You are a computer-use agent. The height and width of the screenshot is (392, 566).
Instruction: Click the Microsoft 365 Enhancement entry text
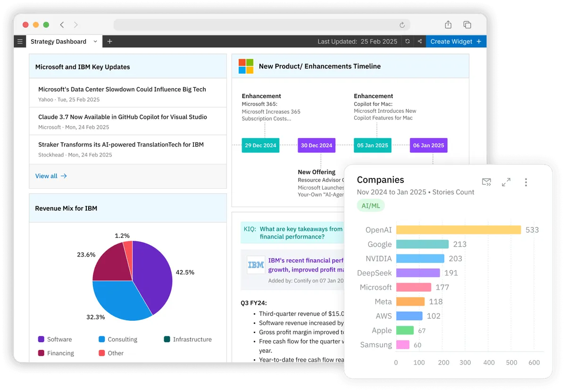point(271,108)
